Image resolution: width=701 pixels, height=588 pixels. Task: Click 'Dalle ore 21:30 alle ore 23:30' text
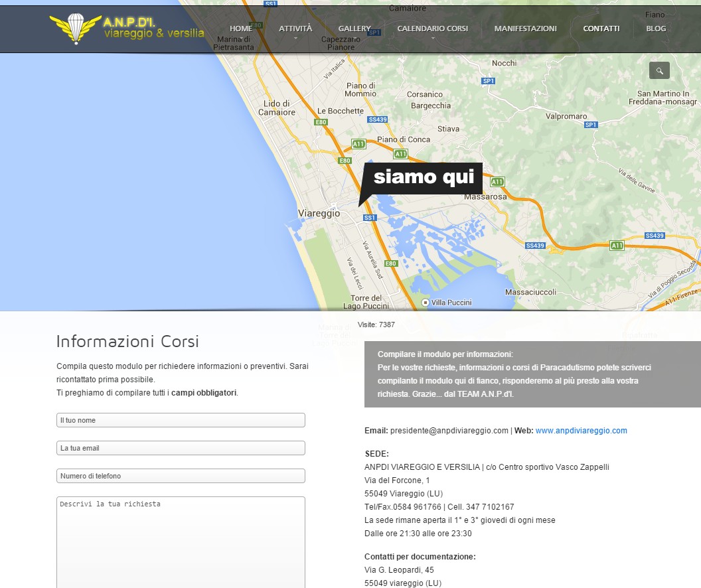pyautogui.click(x=418, y=534)
